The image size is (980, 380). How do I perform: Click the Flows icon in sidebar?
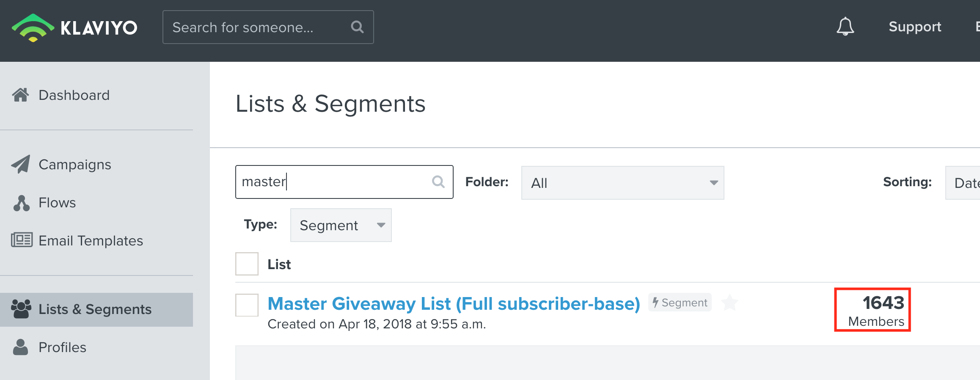pyautogui.click(x=21, y=203)
